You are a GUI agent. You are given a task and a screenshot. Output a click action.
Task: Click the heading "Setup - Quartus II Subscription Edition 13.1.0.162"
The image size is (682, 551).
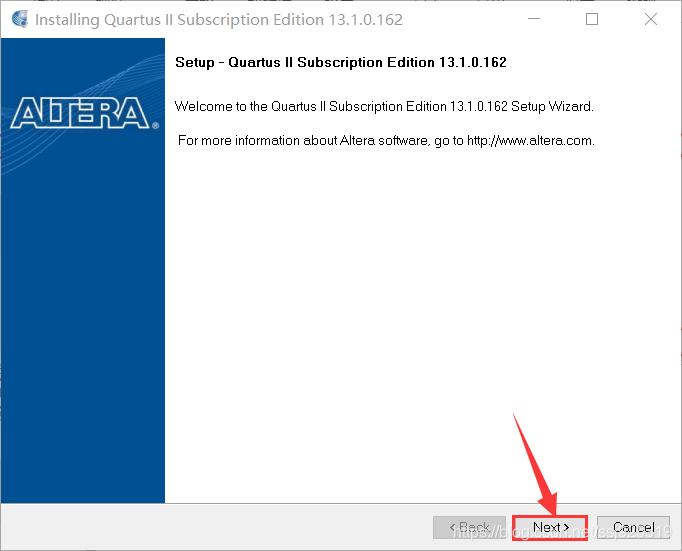[x=341, y=62]
